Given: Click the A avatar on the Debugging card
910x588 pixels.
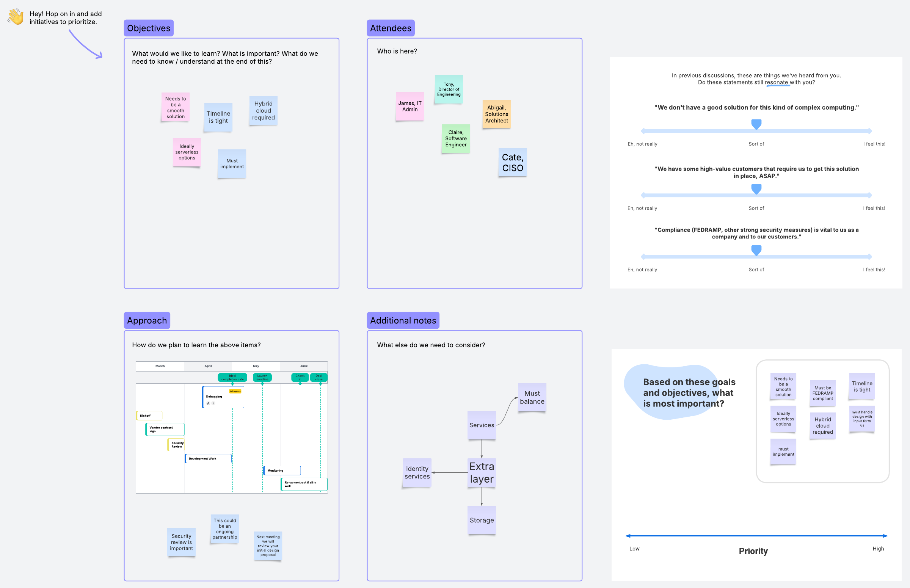Looking at the screenshot, I should pos(208,403).
